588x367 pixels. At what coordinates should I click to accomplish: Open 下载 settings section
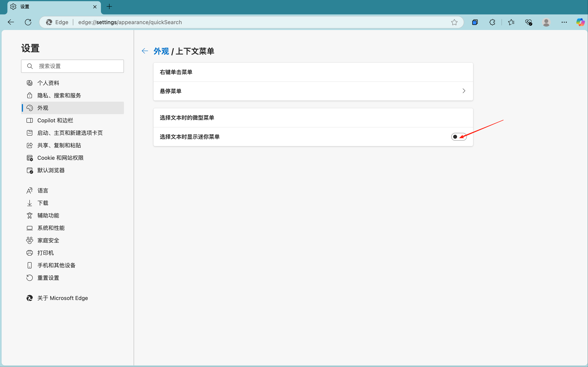tap(72, 203)
